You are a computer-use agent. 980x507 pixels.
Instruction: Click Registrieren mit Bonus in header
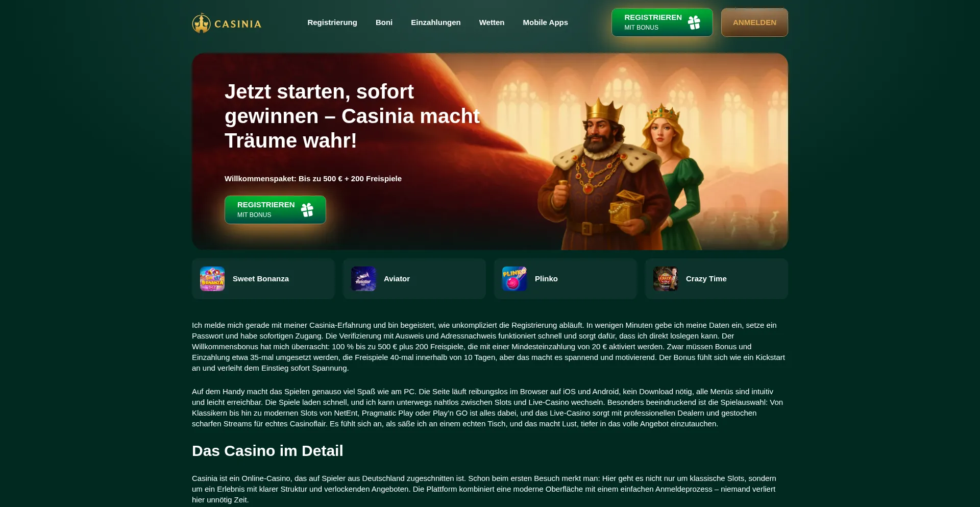coord(662,22)
